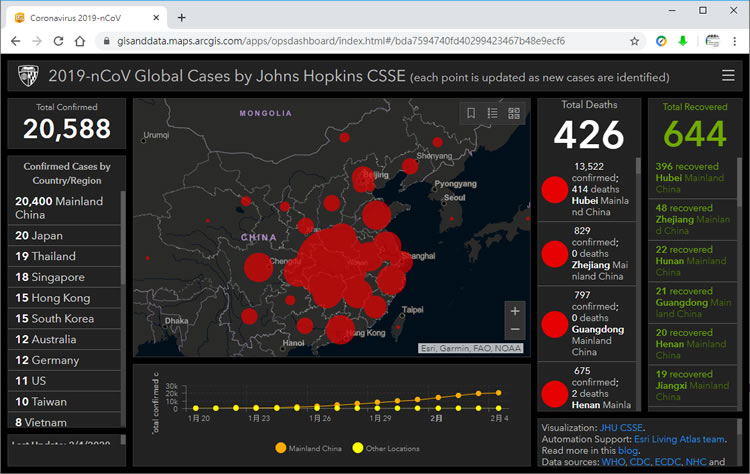Open the dashboard hamburger menu
This screenshot has width=750, height=474.
coord(728,75)
